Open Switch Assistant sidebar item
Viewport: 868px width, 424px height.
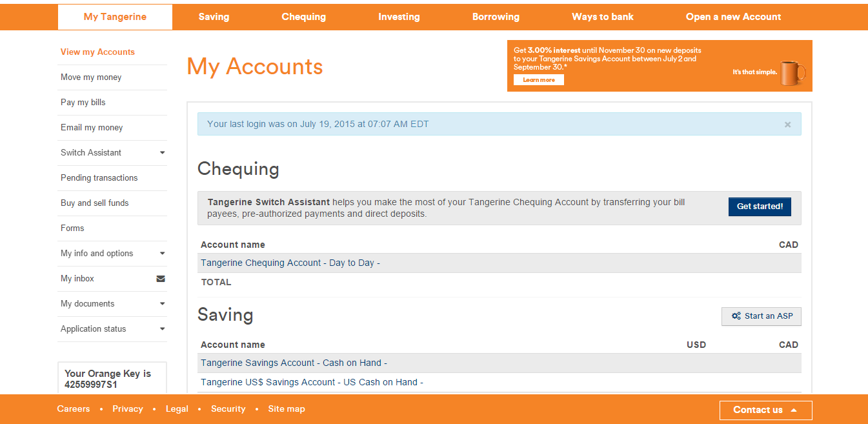[91, 153]
